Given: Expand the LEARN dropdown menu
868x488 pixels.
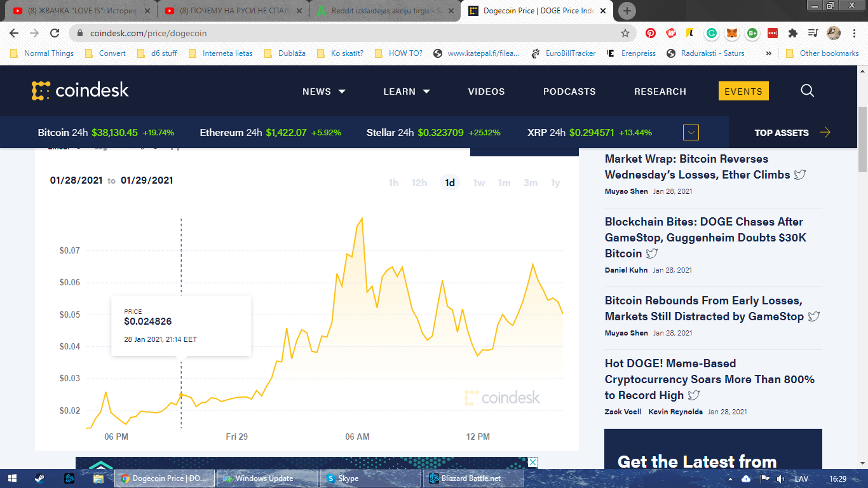Looking at the screenshot, I should point(406,91).
